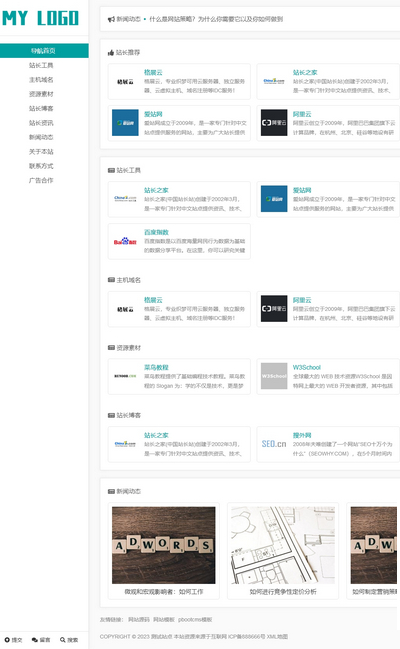Click the 留言 comments icon in sidebar footer
The image size is (400, 649).
click(35, 640)
